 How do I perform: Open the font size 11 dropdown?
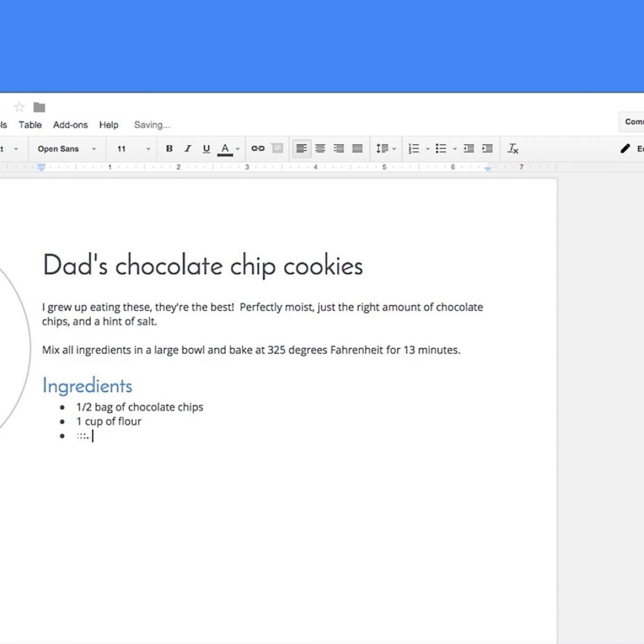pos(133,149)
